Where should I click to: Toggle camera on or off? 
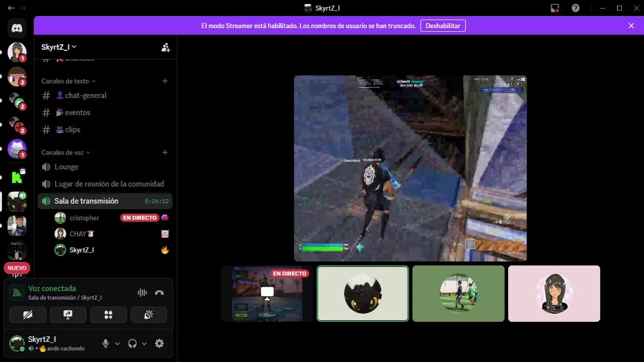(28, 315)
